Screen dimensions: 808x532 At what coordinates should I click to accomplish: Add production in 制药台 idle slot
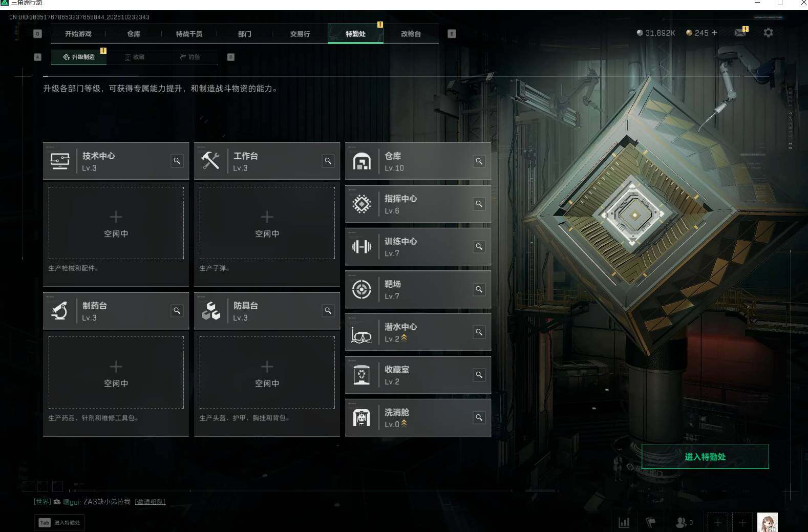point(116,372)
